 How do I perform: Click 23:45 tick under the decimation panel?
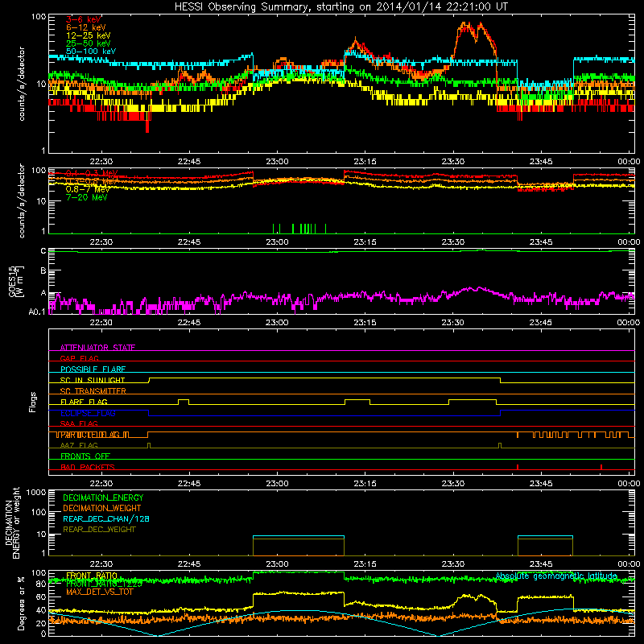[x=541, y=564]
